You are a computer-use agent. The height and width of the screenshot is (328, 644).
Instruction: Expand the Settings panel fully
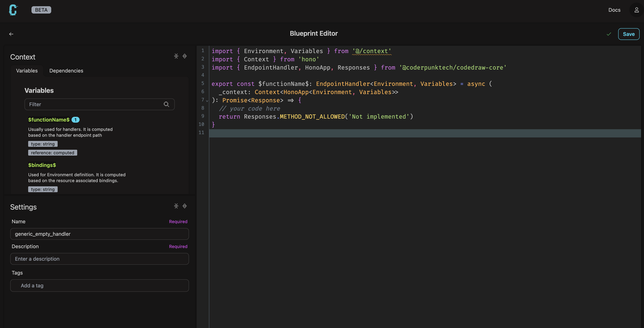tap(185, 206)
